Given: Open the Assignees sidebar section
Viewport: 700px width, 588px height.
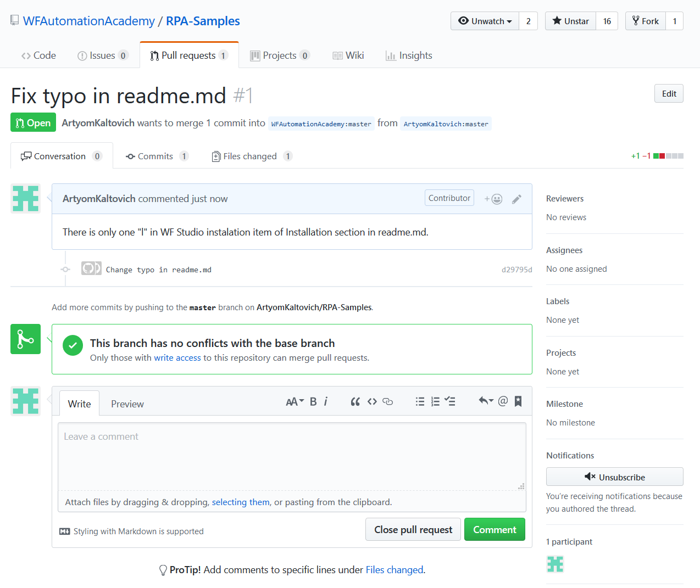Looking at the screenshot, I should 564,250.
